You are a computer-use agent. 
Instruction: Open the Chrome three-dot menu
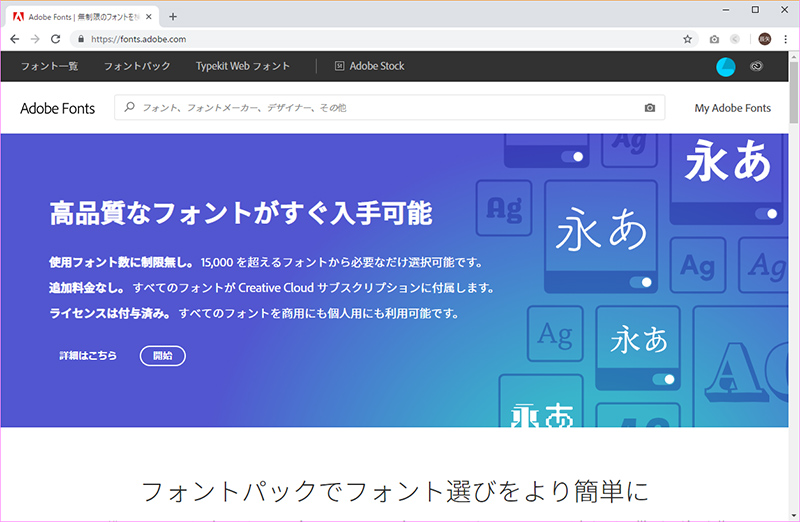click(x=785, y=39)
